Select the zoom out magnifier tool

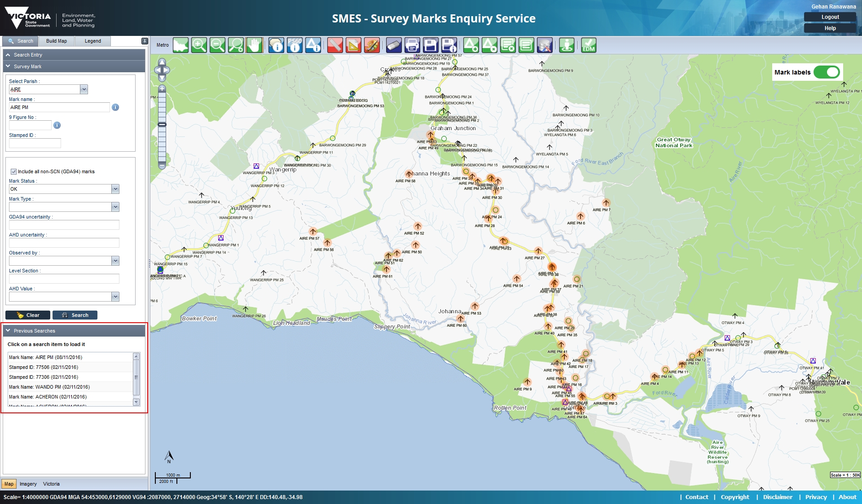(x=218, y=45)
